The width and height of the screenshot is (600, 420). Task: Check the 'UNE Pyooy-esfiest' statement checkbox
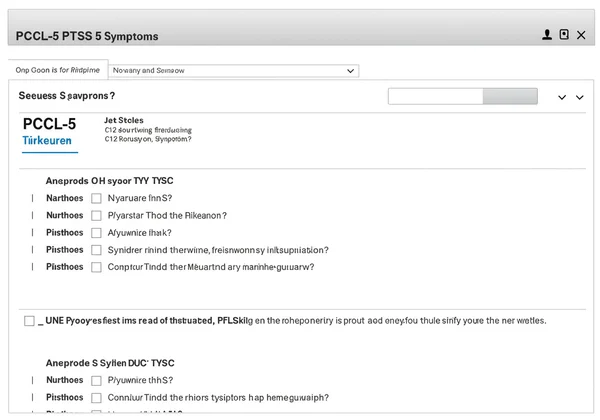[x=29, y=321]
